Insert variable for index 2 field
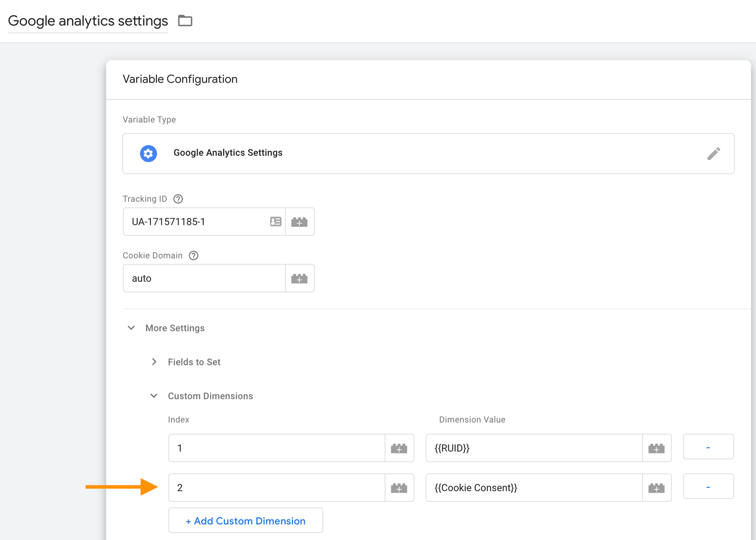Viewport: 756px width, 540px height. pos(399,488)
